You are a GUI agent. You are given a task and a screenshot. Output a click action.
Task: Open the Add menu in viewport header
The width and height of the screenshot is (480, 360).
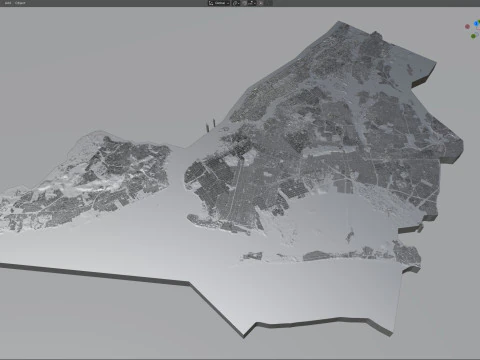click(8, 3)
